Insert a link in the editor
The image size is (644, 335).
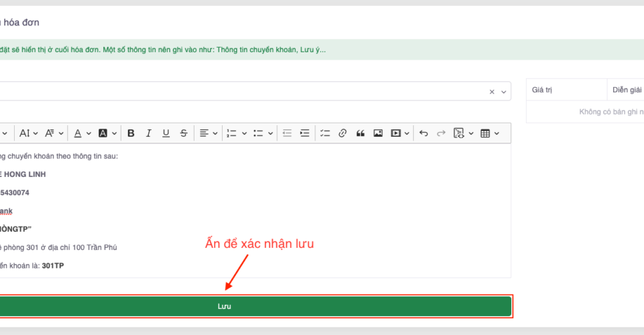click(342, 133)
